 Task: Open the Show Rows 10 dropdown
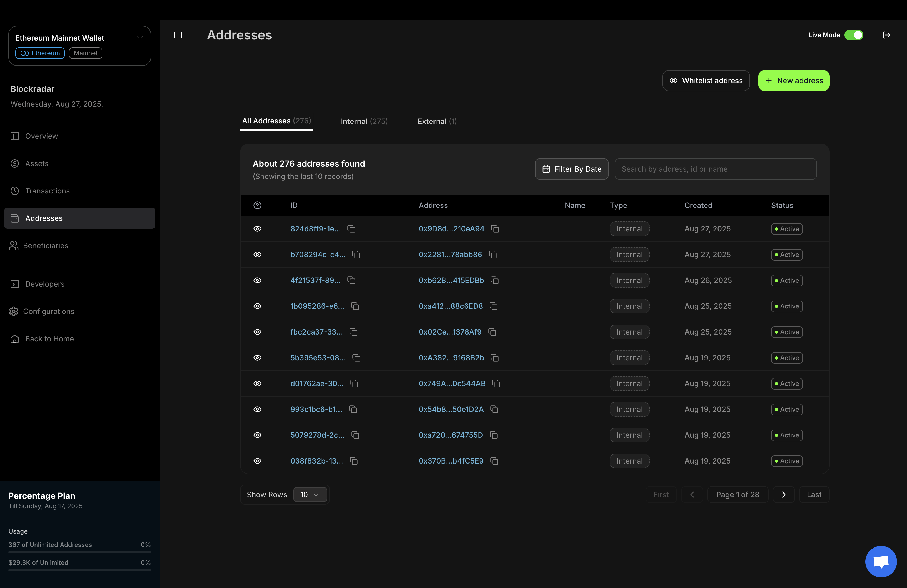[x=310, y=495]
